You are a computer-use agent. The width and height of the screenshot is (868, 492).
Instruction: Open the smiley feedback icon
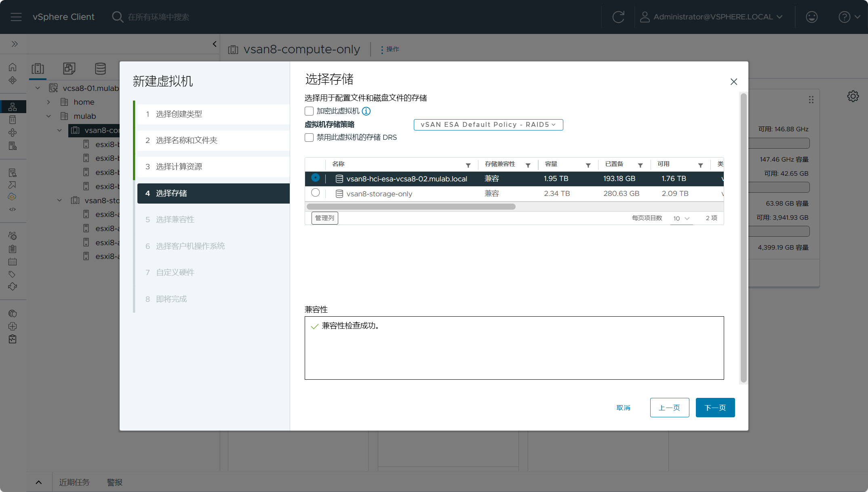[x=811, y=17]
